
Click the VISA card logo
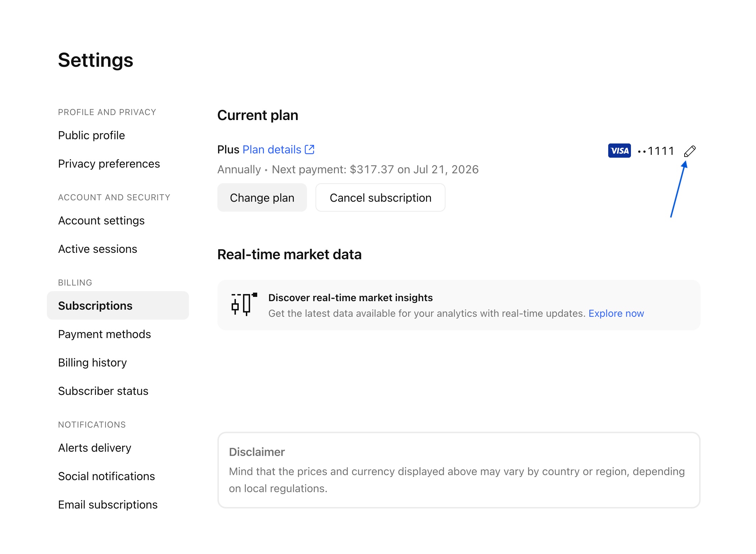pos(619,151)
